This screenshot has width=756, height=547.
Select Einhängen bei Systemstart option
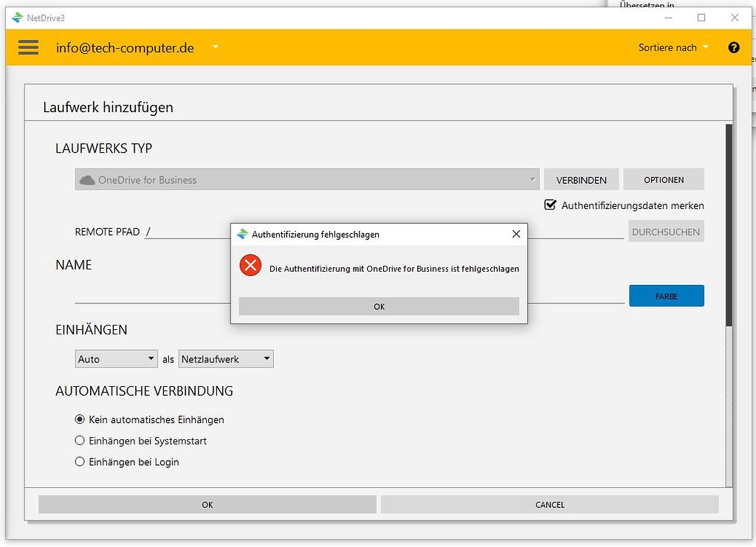coord(80,441)
